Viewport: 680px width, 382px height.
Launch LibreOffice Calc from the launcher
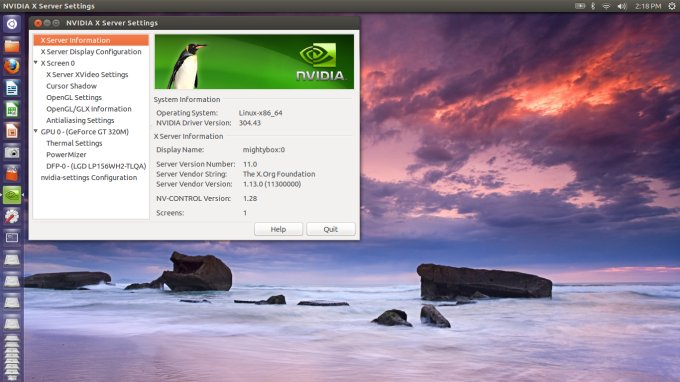point(12,109)
